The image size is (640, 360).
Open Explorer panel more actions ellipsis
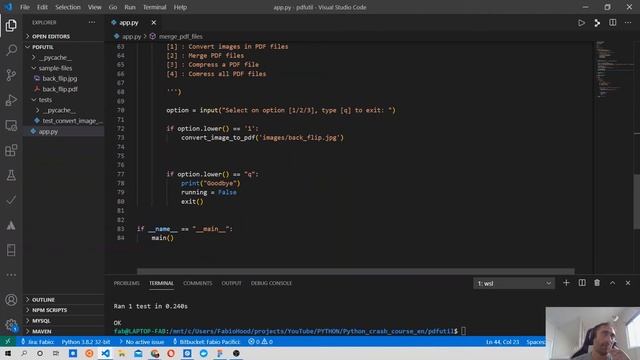pyautogui.click(x=92, y=22)
